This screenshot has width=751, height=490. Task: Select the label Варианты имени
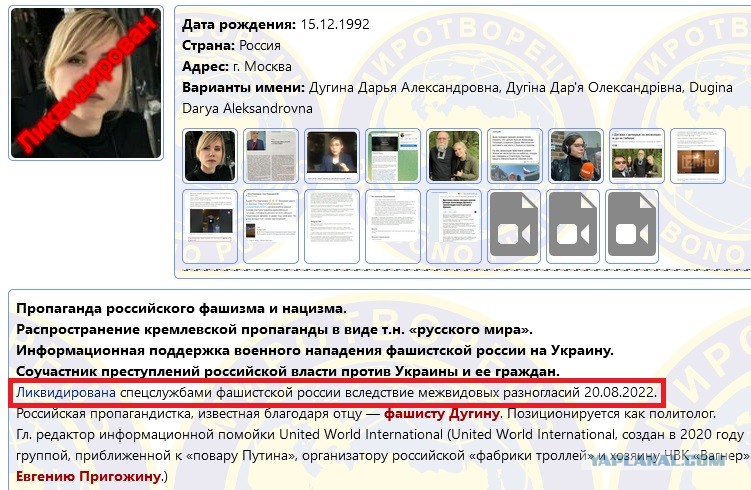(x=243, y=88)
